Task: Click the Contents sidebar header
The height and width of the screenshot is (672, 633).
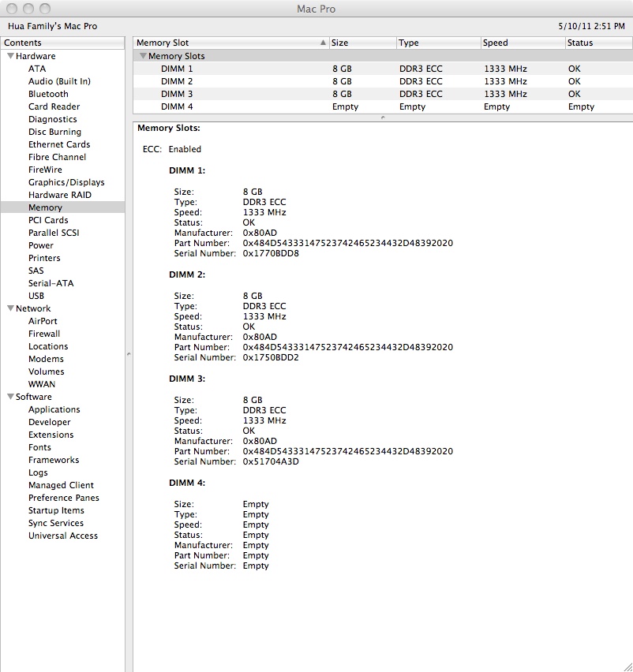Action: [x=62, y=43]
